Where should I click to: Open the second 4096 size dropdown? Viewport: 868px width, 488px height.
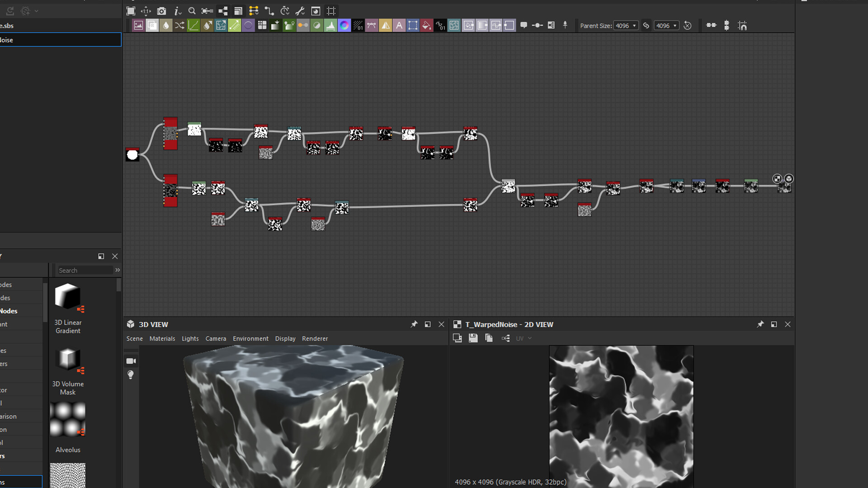pyautogui.click(x=666, y=25)
